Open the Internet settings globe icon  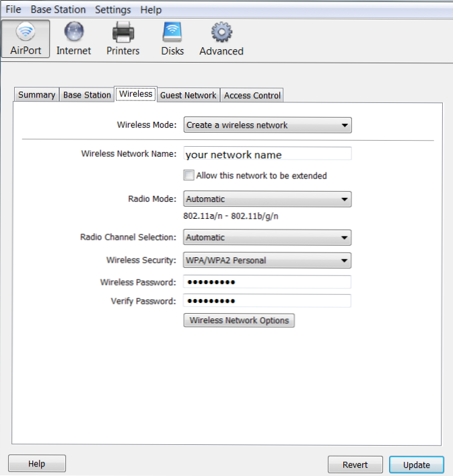[x=74, y=39]
